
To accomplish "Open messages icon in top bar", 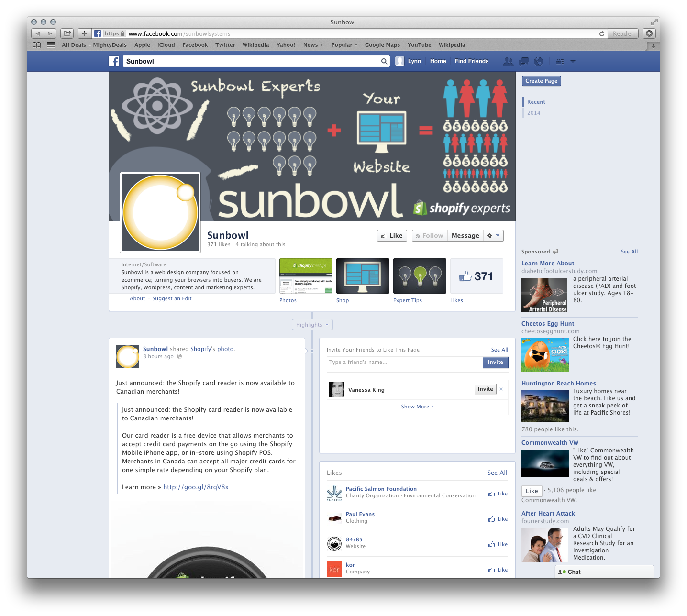I will 524,61.
